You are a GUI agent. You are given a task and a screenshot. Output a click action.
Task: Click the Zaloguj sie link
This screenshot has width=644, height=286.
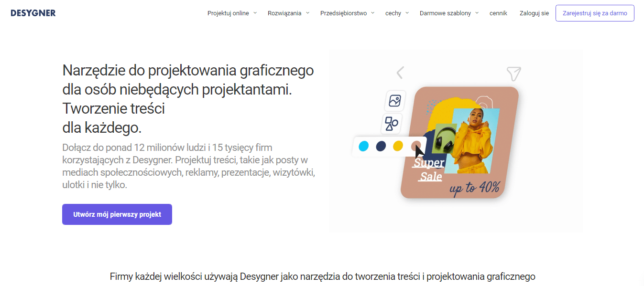534,13
